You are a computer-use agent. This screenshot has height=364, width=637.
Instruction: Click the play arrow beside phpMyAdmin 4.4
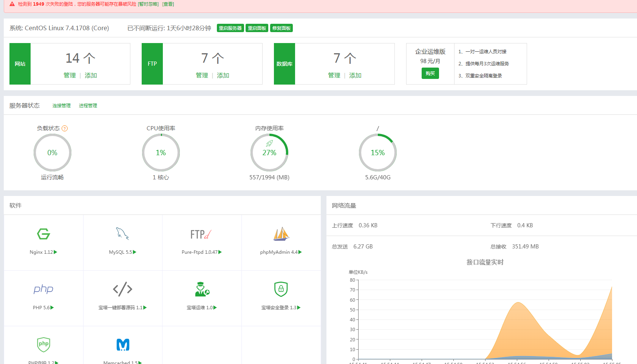pos(300,252)
